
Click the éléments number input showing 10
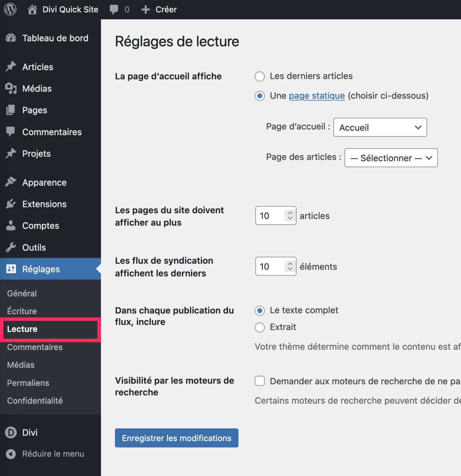[276, 266]
